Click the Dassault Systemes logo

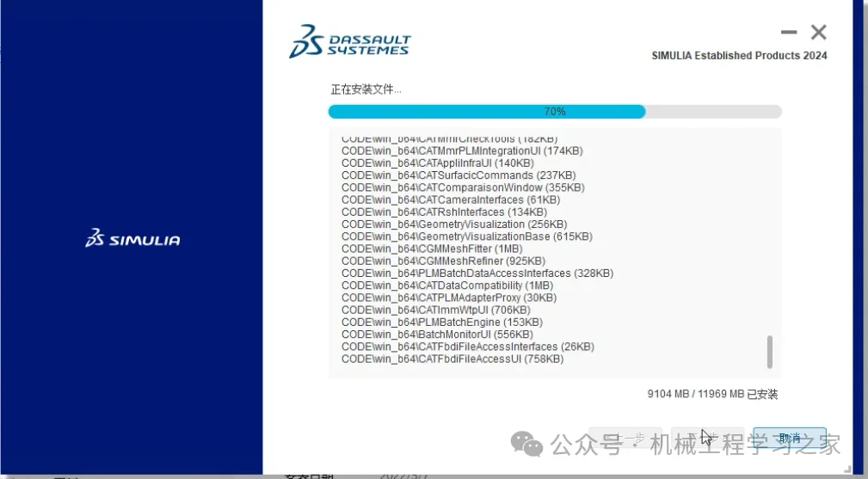(350, 41)
